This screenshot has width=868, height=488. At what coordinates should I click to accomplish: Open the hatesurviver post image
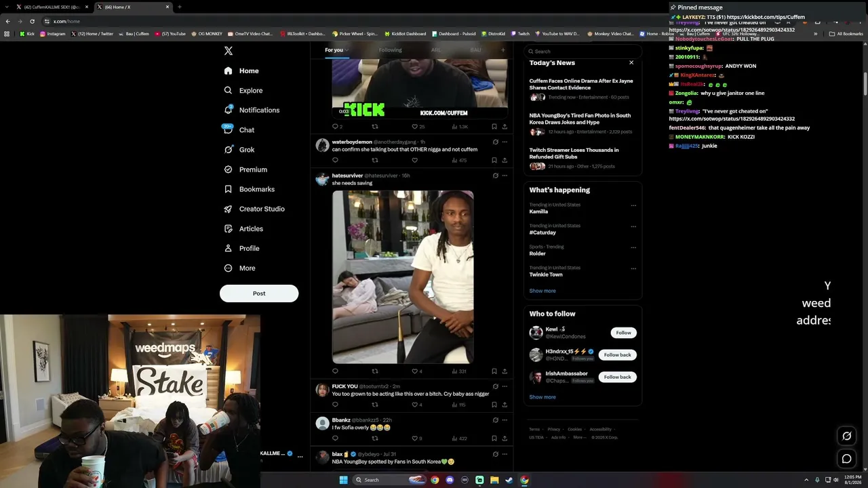click(x=403, y=277)
